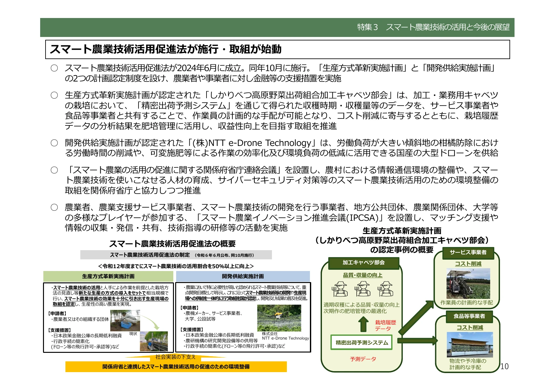
Task: Click 【申請者】 in the left plan box
Action: pos(57,314)
